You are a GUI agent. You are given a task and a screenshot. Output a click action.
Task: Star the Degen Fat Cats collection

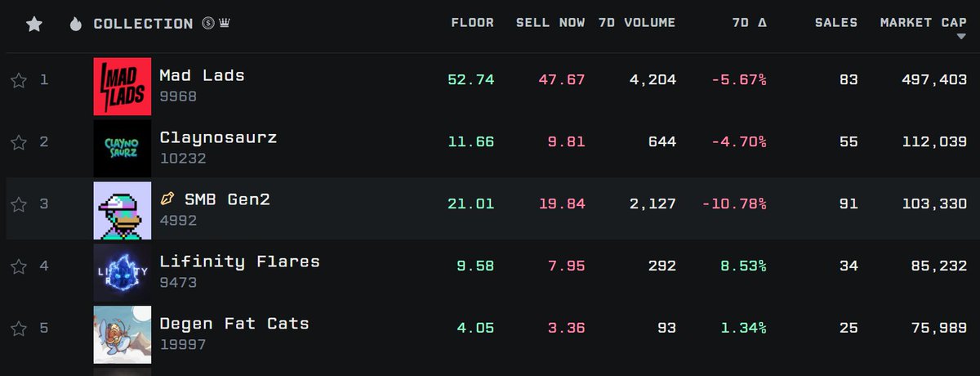19,328
